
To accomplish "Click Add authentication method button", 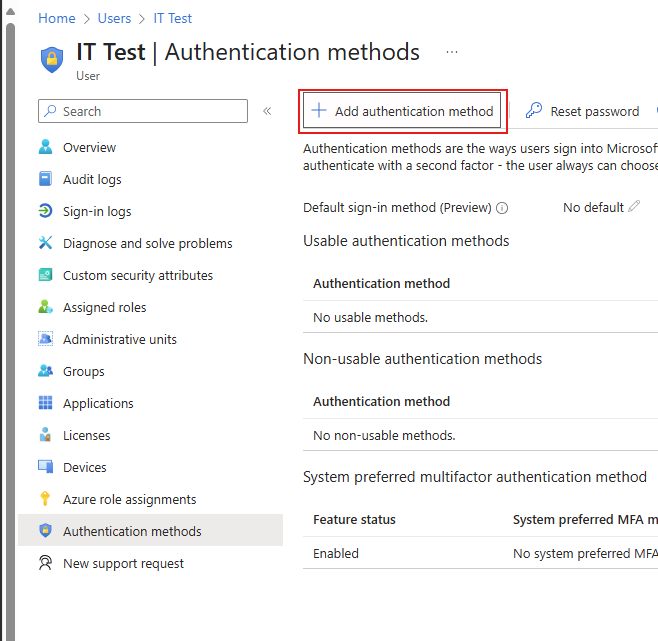I will pos(404,111).
